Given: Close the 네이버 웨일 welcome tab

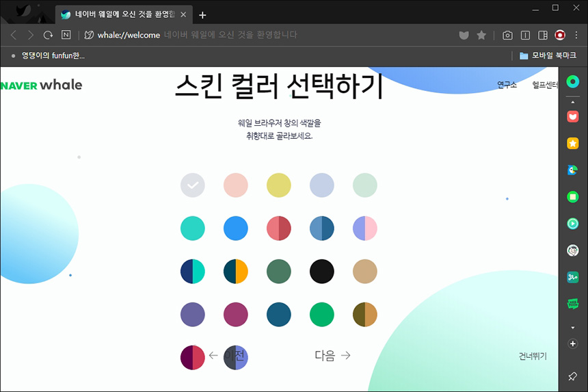Looking at the screenshot, I should tap(183, 14).
